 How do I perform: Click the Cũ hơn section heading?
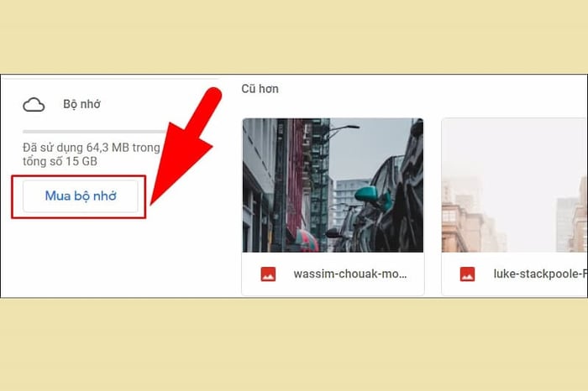pos(260,89)
